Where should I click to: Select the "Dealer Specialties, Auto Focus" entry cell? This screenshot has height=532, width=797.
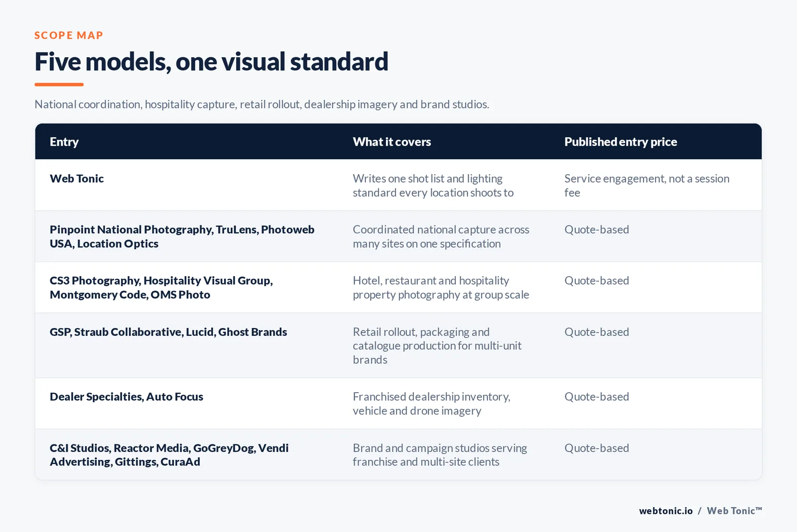point(127,397)
